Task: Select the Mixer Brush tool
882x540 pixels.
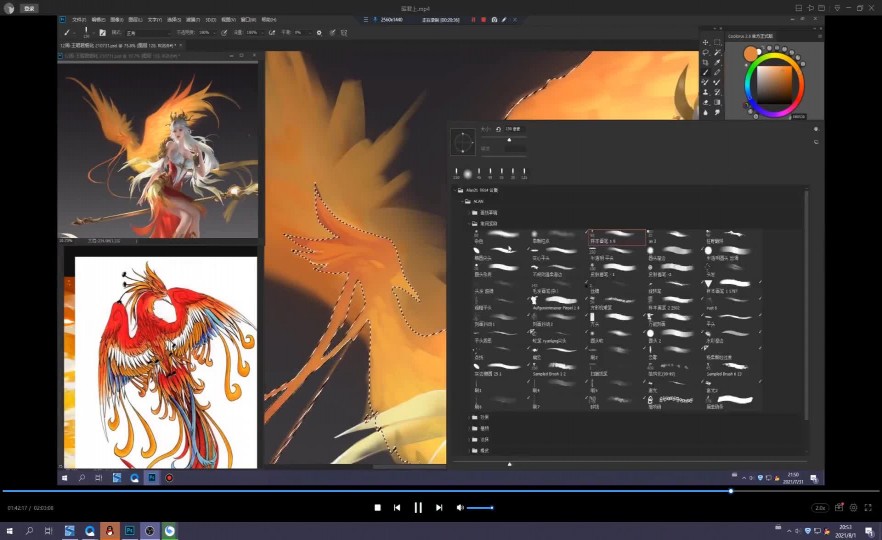Action: (x=717, y=82)
